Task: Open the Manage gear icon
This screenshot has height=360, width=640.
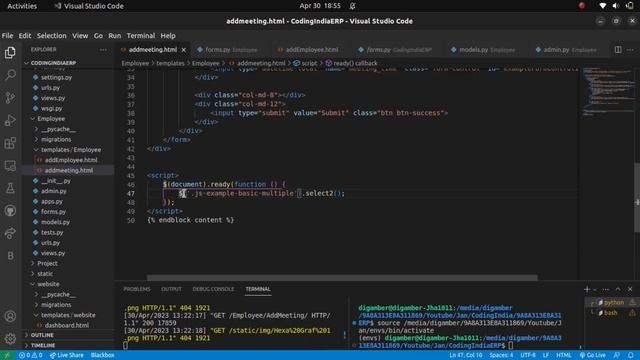Action: tap(10, 338)
